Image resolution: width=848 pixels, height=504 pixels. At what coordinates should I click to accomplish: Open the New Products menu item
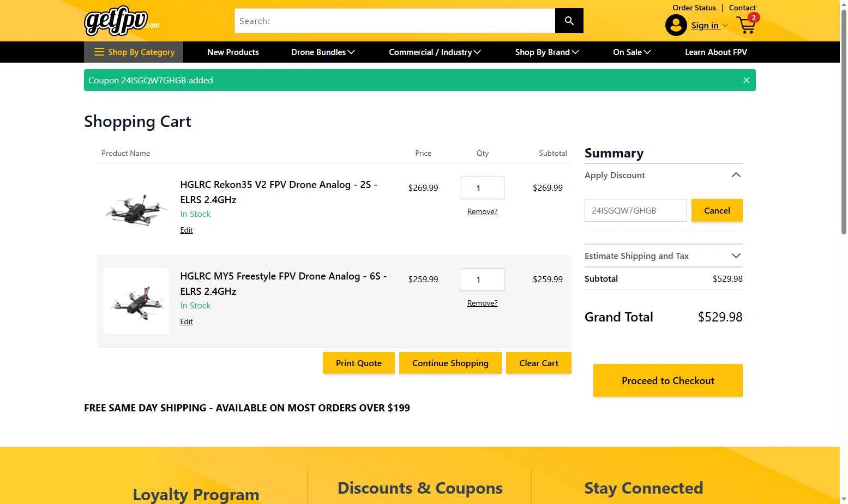(x=233, y=52)
